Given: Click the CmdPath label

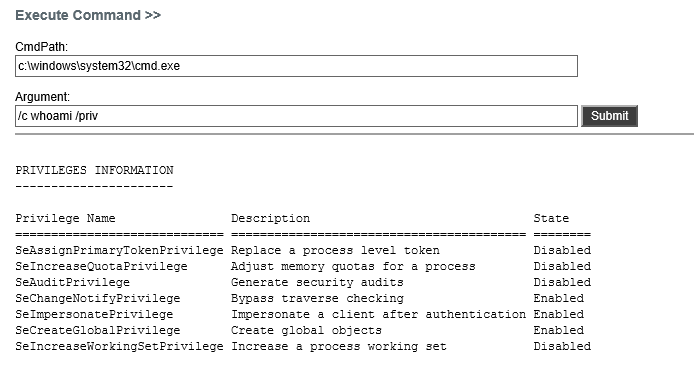Looking at the screenshot, I should coord(42,47).
